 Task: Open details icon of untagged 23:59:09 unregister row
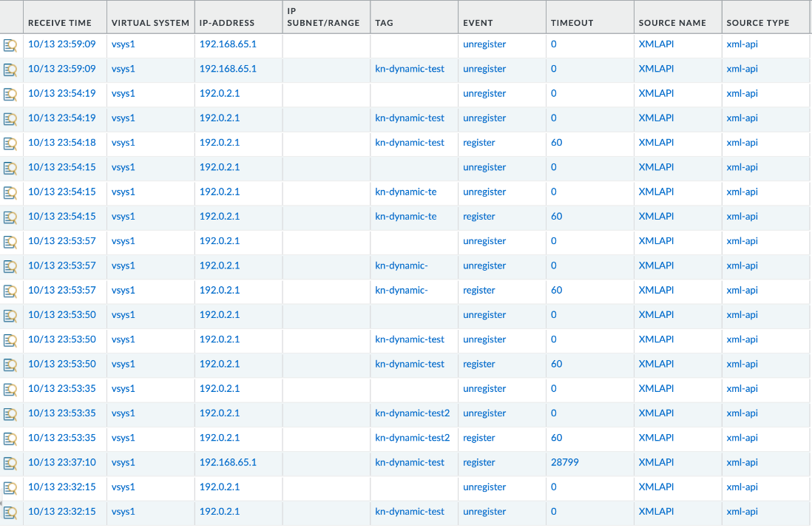[x=10, y=45]
